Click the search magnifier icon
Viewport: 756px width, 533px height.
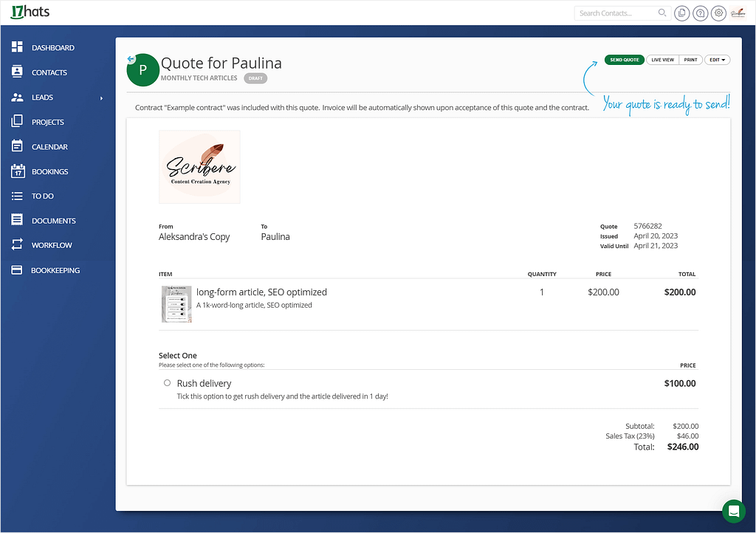click(x=662, y=13)
